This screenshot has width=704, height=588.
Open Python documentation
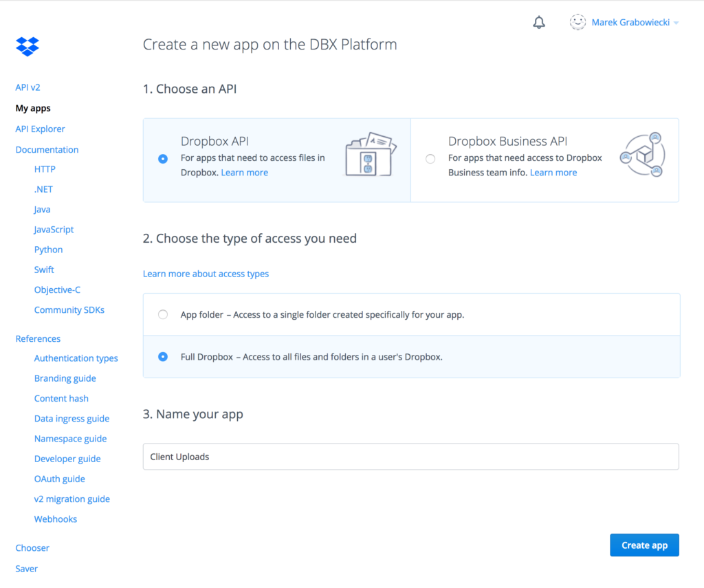(x=49, y=250)
